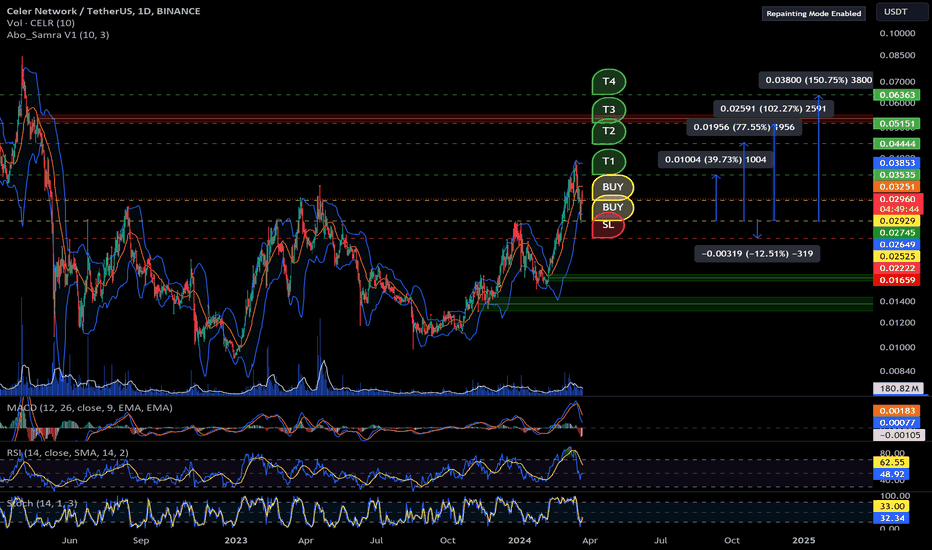Screen dimensions: 932x550
Task: Click the blue 0.03853 price tag
Action: click(897, 162)
